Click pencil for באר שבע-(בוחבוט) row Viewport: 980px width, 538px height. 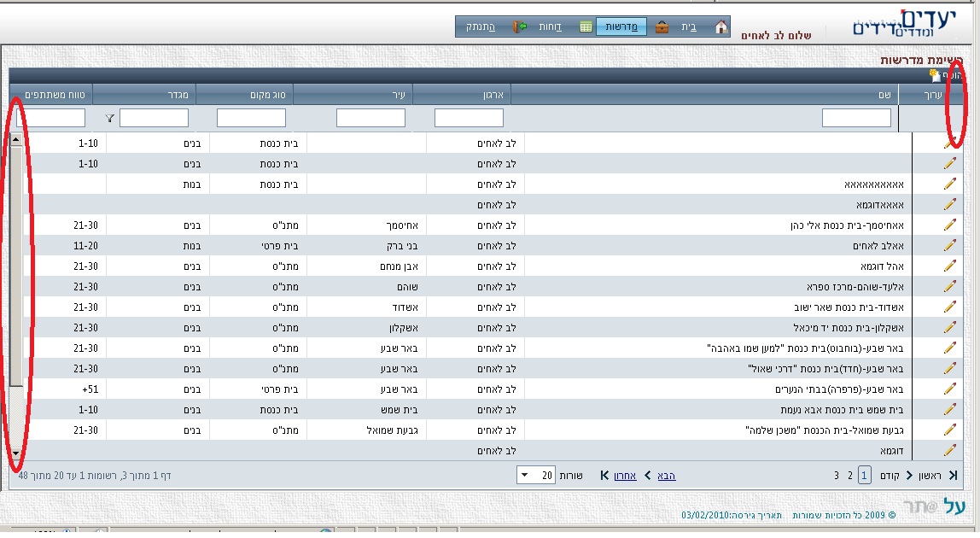[x=950, y=348]
